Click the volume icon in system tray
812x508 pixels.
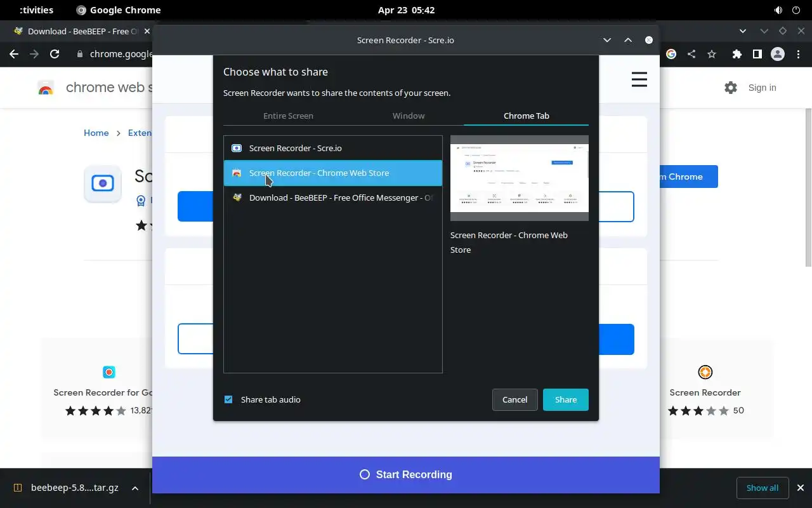point(778,10)
